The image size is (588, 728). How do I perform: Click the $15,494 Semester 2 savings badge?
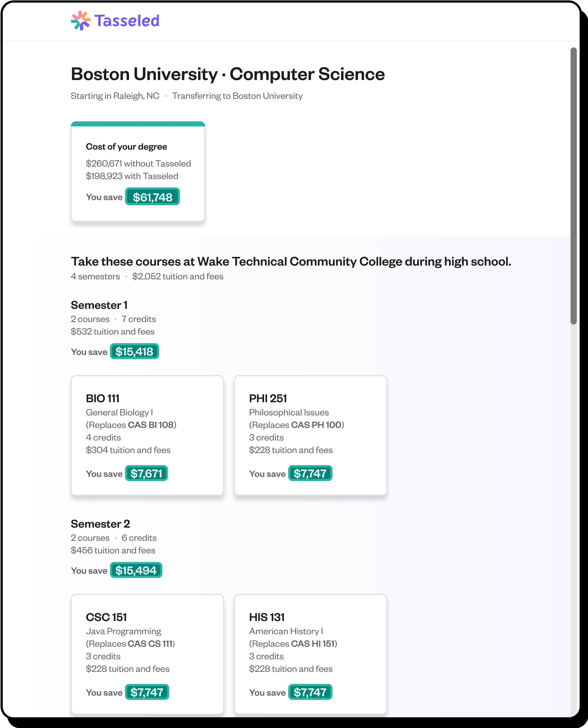[136, 570]
